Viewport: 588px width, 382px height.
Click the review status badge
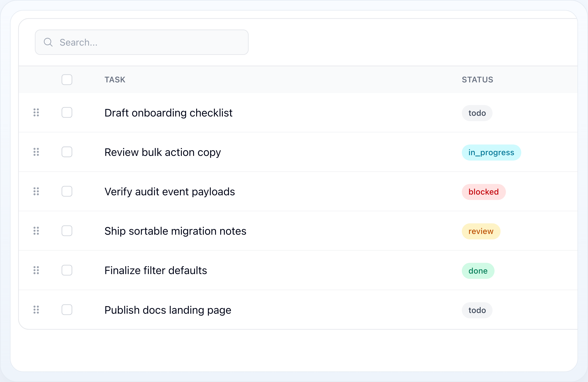click(481, 231)
